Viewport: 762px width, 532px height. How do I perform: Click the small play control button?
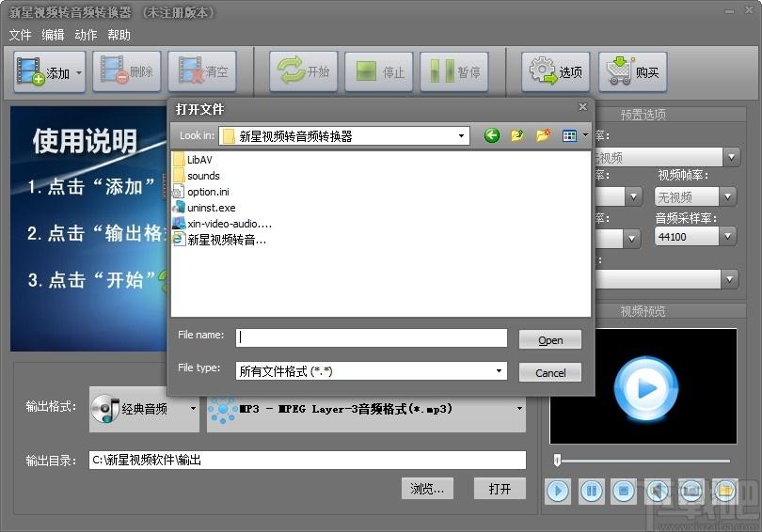[x=558, y=492]
